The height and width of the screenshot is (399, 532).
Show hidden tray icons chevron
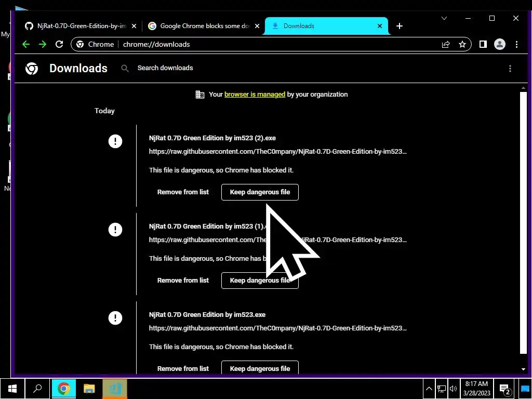[429, 389]
